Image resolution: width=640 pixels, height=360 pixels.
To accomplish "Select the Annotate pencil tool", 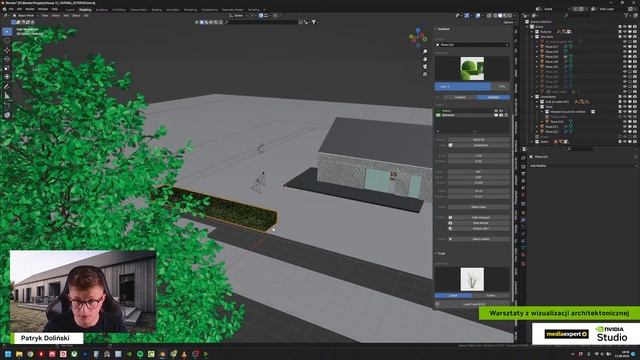I will coord(7,86).
